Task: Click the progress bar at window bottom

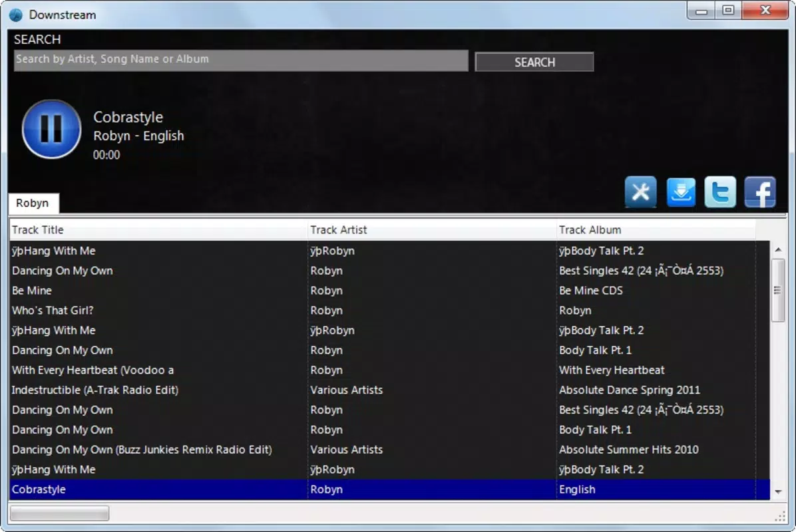Action: point(59,513)
